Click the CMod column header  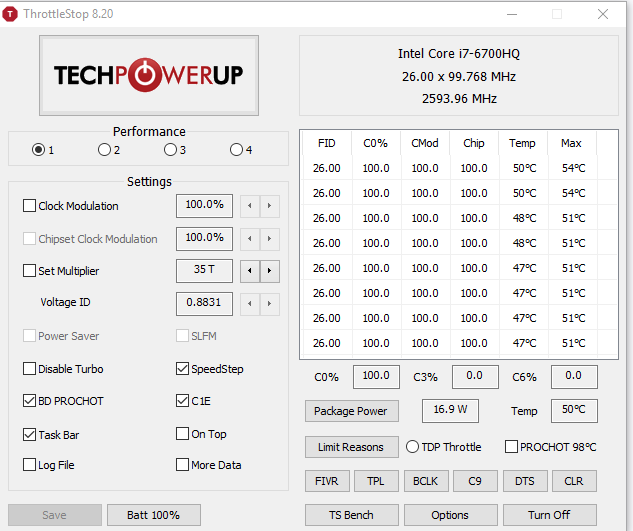tap(425, 143)
